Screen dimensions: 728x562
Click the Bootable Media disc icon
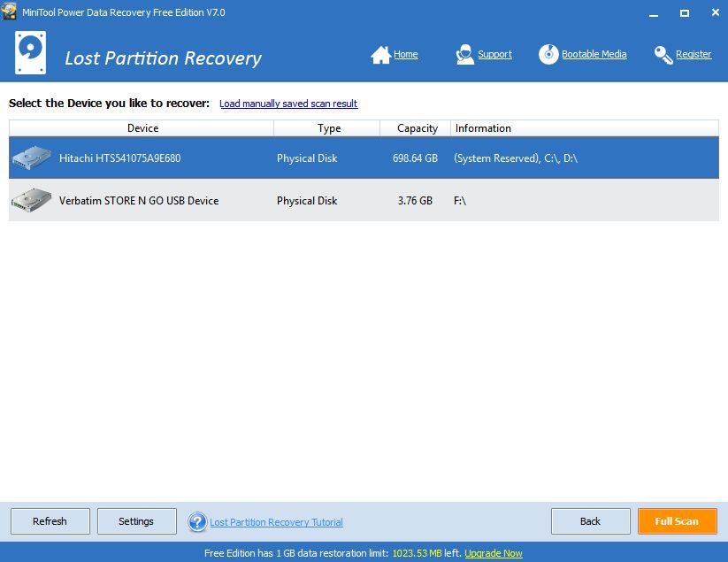point(548,54)
